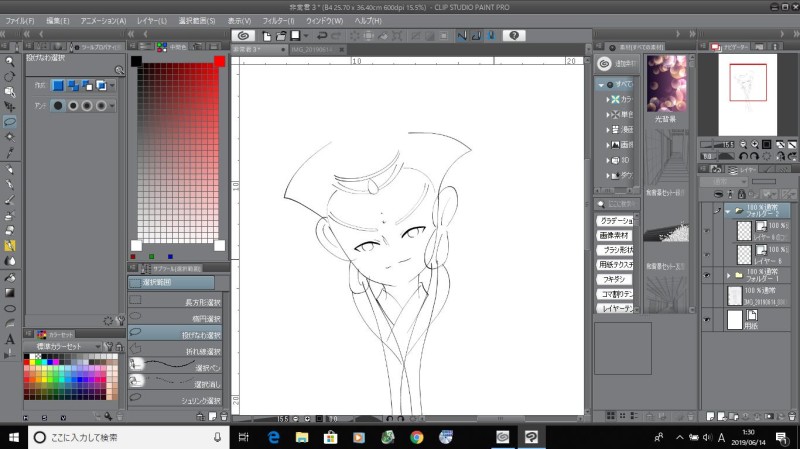This screenshot has height=449, width=800.
Task: Open the ウィンドウ(W) menu
Action: click(324, 21)
